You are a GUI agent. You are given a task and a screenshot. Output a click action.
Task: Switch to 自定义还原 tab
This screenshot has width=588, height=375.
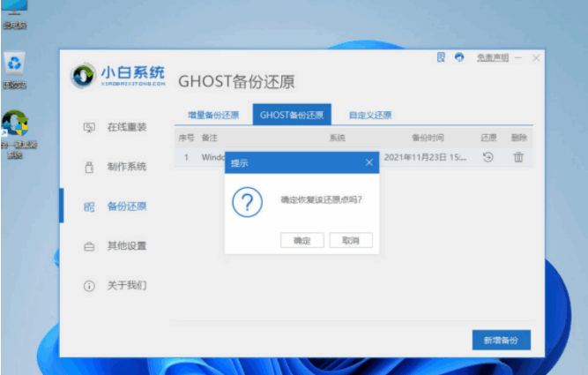[370, 115]
